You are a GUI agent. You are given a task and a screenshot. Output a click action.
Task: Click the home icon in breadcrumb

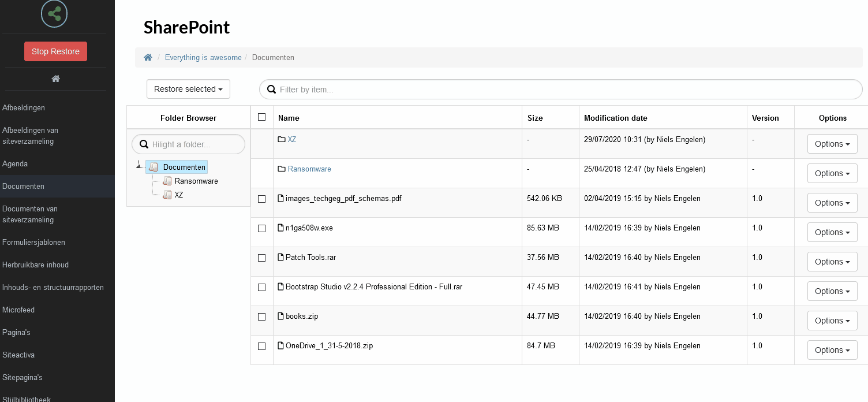click(148, 57)
